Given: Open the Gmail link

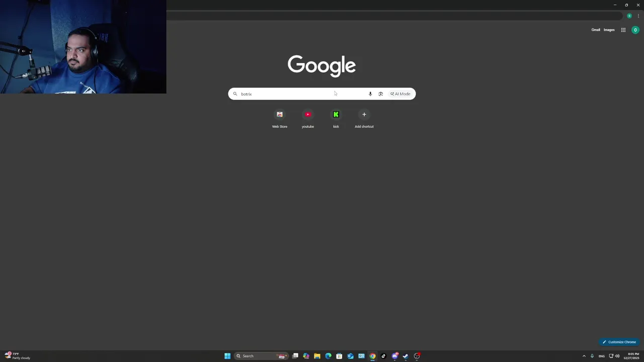Looking at the screenshot, I should pos(596,30).
